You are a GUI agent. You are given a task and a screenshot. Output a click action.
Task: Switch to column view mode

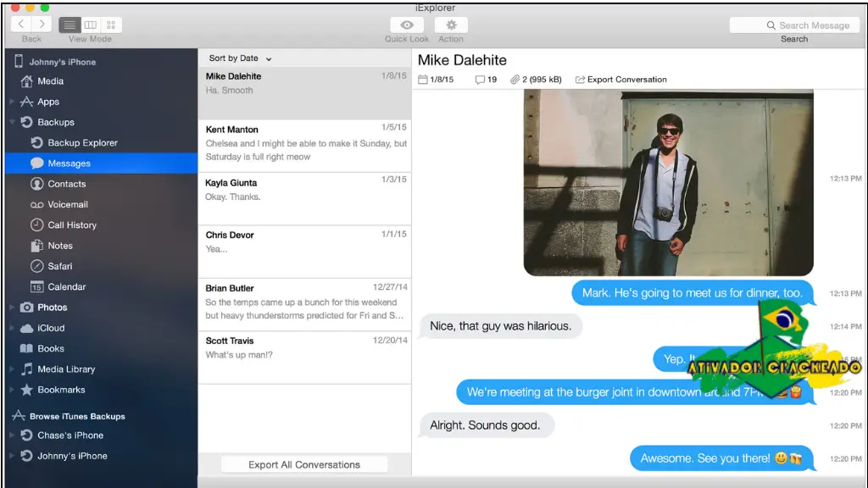point(90,25)
